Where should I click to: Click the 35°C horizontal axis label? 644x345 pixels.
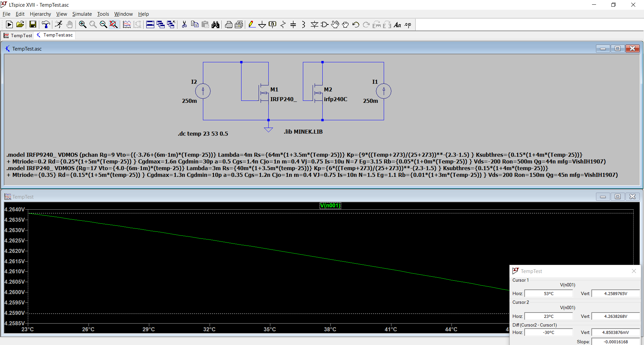(x=270, y=329)
